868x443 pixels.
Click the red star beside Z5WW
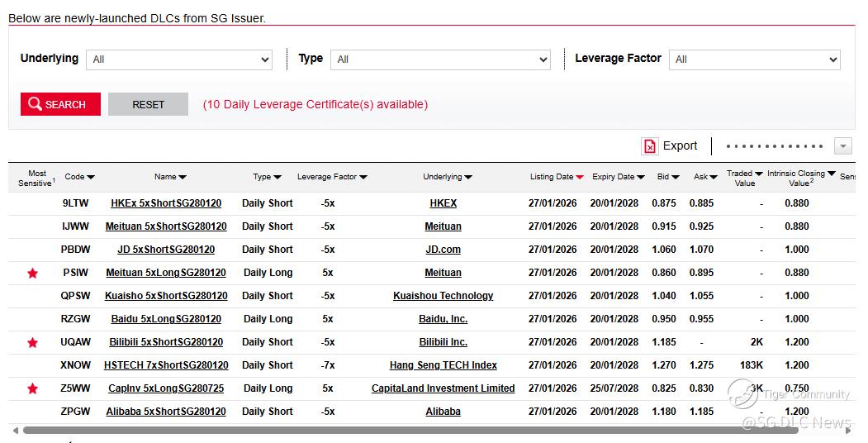pyautogui.click(x=32, y=388)
